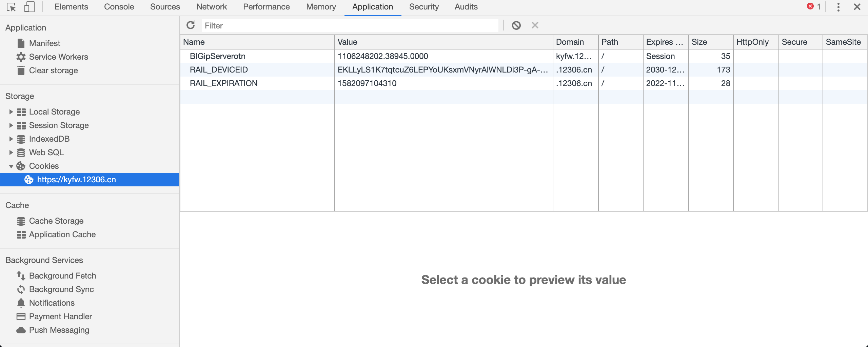Image resolution: width=868 pixels, height=347 pixels.
Task: Collapse the Cookies tree
Action: pos(11,166)
